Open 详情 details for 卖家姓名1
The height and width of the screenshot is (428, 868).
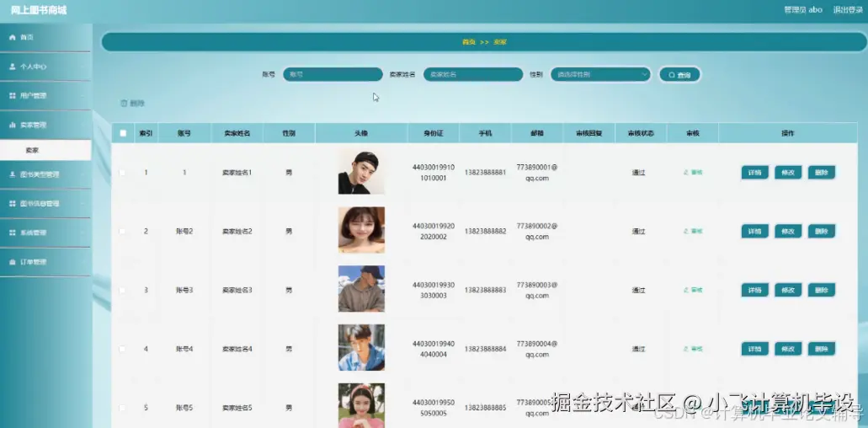pos(754,173)
